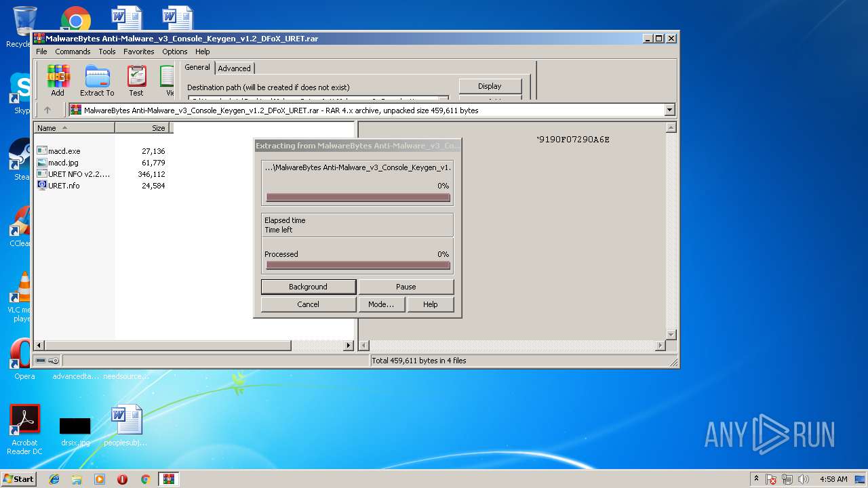Viewport: 868px width, 488px height.
Task: Click Pause button in extraction dialog
Action: pos(406,287)
